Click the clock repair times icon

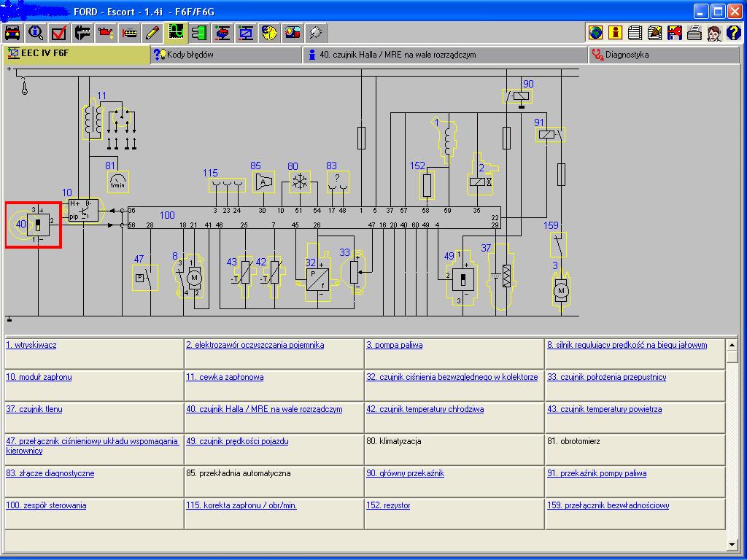pyautogui.click(x=269, y=33)
